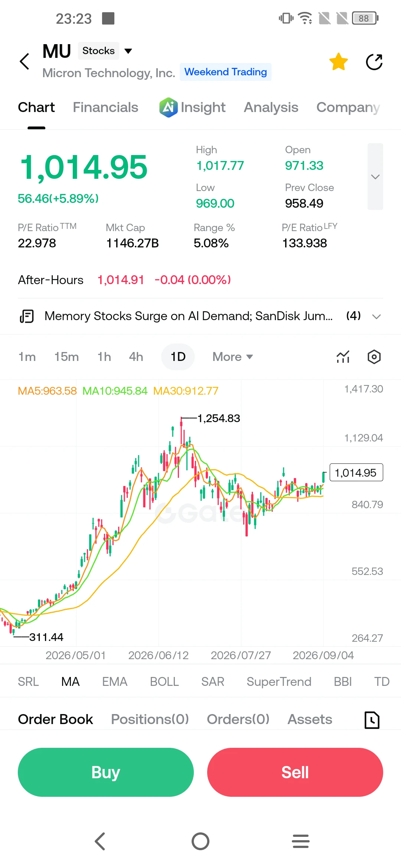Go back using the top-left arrow
This screenshot has height=868, width=401.
[25, 62]
